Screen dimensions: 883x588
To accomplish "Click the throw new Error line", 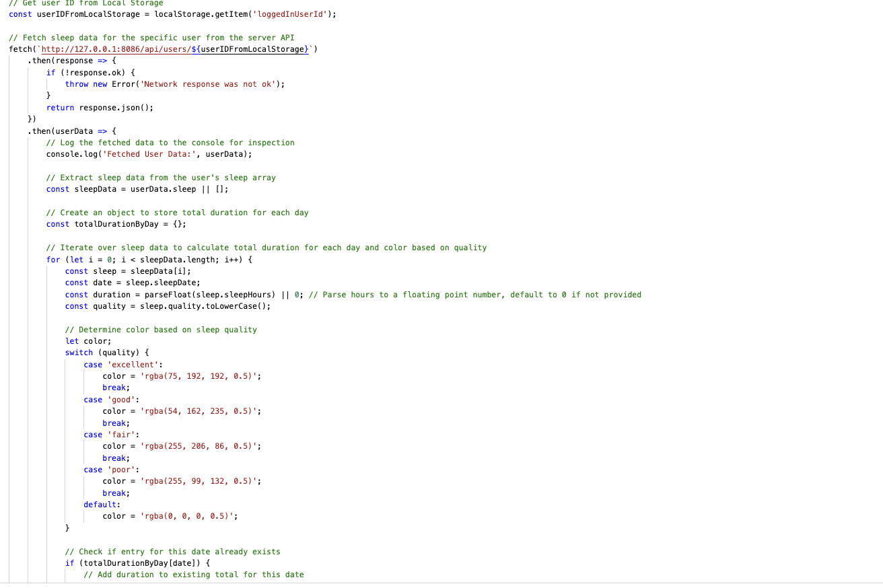I will (175, 84).
